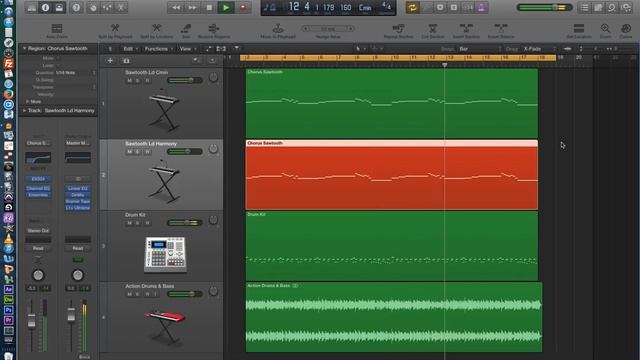Open the Edit menu in tracks area
Screen dimensions: 640x360
[x=130, y=49]
